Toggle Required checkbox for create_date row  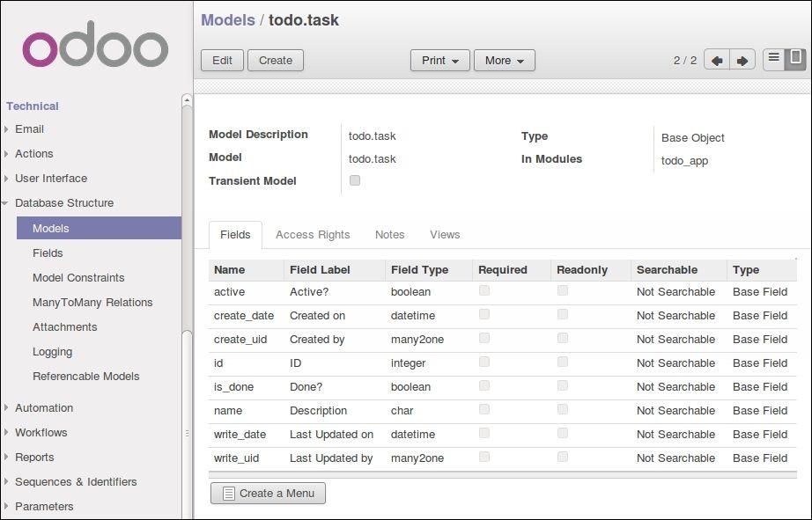(484, 315)
